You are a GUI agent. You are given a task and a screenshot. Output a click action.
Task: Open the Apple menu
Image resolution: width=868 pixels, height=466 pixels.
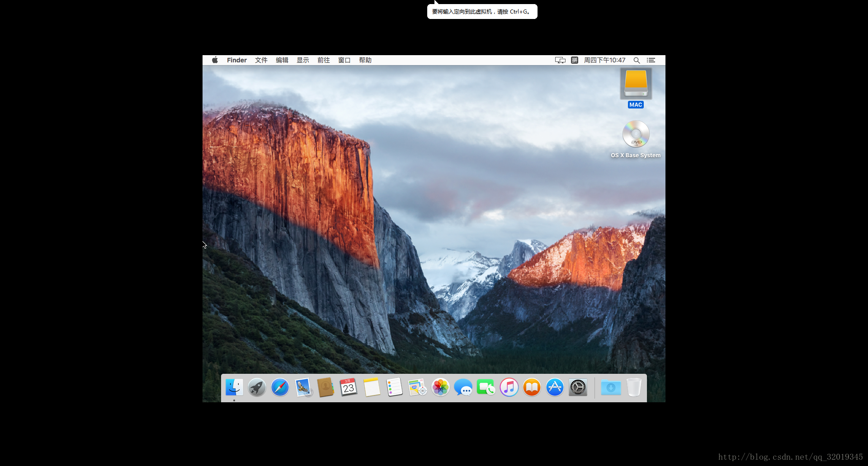tap(215, 60)
